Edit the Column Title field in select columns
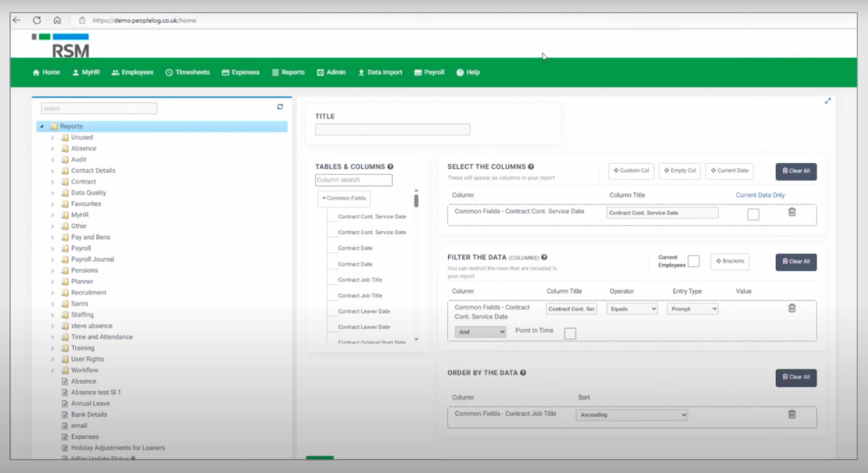Screen dimensions: 868x473 tap(662, 213)
